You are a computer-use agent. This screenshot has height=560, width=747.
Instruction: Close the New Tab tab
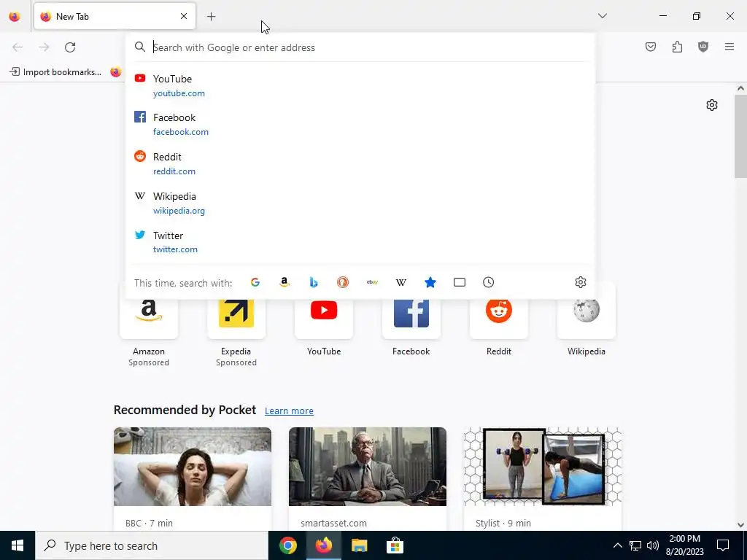[x=184, y=16]
